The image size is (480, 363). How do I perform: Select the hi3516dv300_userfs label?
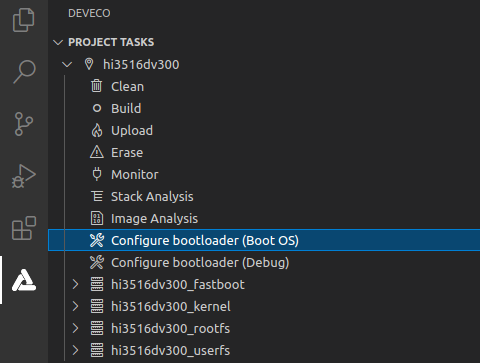pos(170,351)
